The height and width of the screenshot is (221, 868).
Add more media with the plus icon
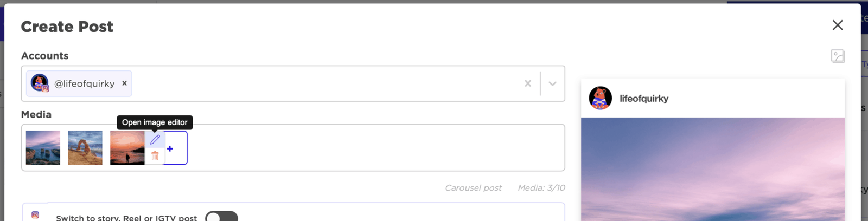click(170, 148)
